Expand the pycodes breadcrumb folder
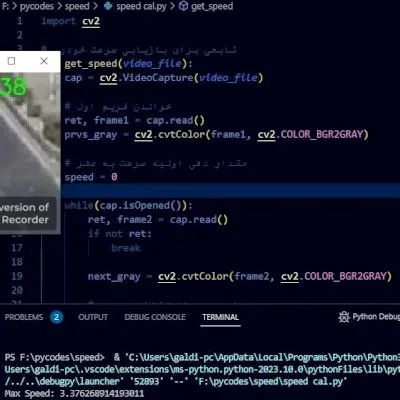The width and height of the screenshot is (400, 400). [x=37, y=6]
